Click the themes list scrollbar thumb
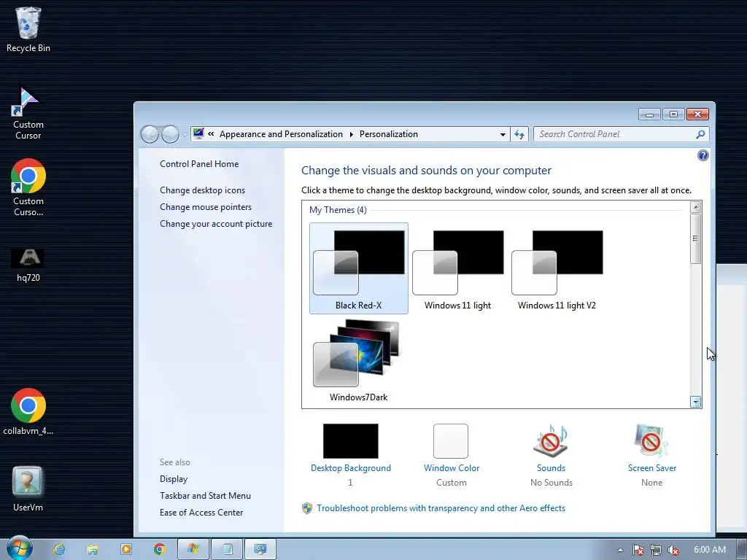The width and height of the screenshot is (747, 560). tap(695, 238)
